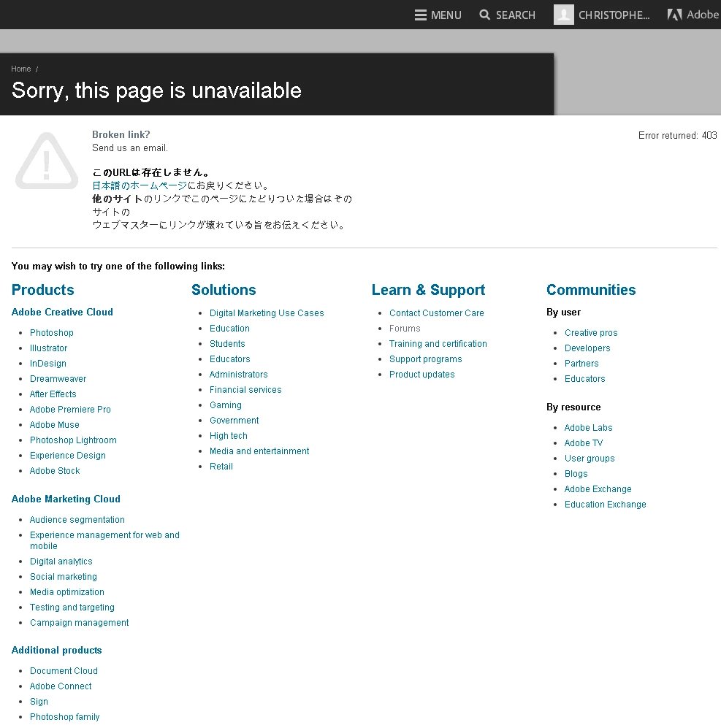Go to Adobe Labs link
The image size is (721, 728).
588,428
